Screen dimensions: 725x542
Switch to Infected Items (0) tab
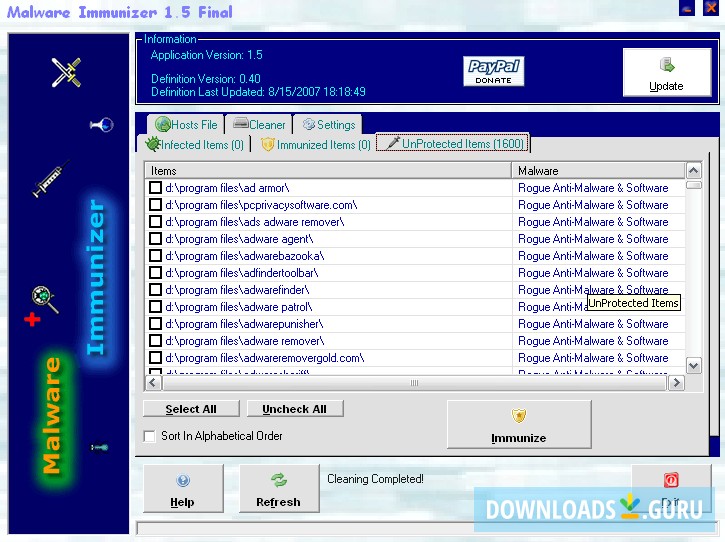coord(194,145)
